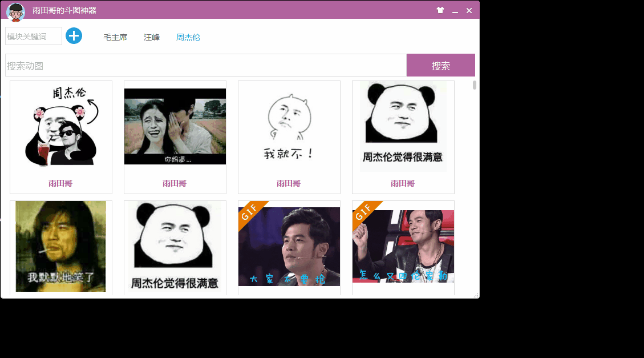
Task: Click the '周杰伦觉得很满意' panda thumbnail in bottom row
Action: point(175,247)
